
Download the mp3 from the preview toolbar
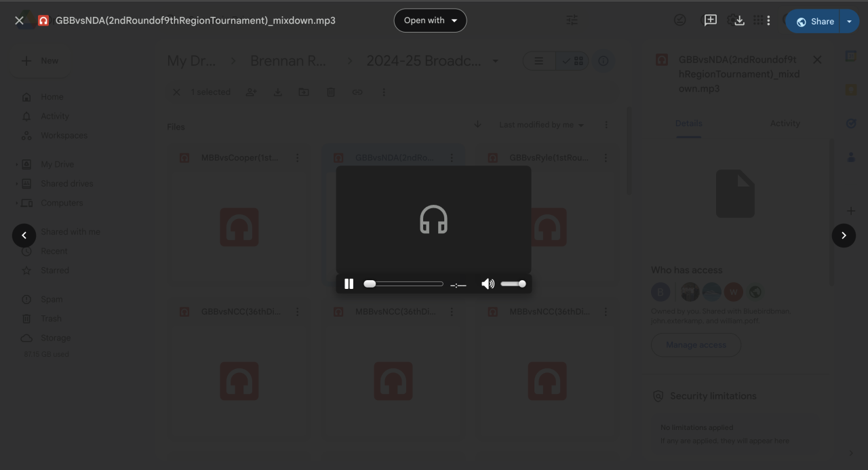(x=739, y=20)
